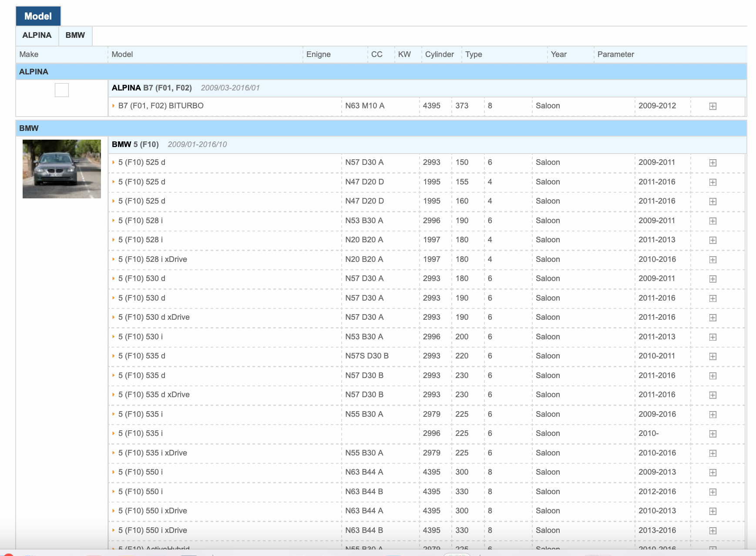
Task: Click plus icon for 525 d 150 KW row
Action: click(712, 163)
